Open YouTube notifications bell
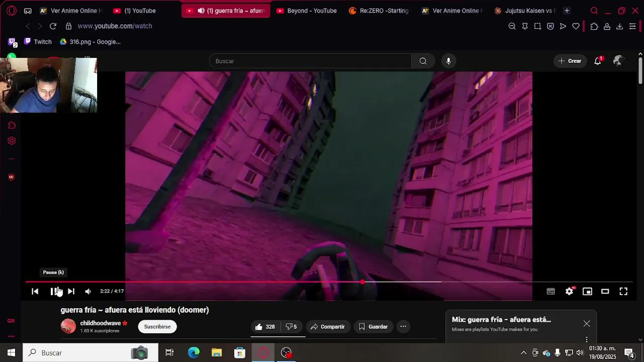Screen dimensions: 644x362 (x=598, y=61)
